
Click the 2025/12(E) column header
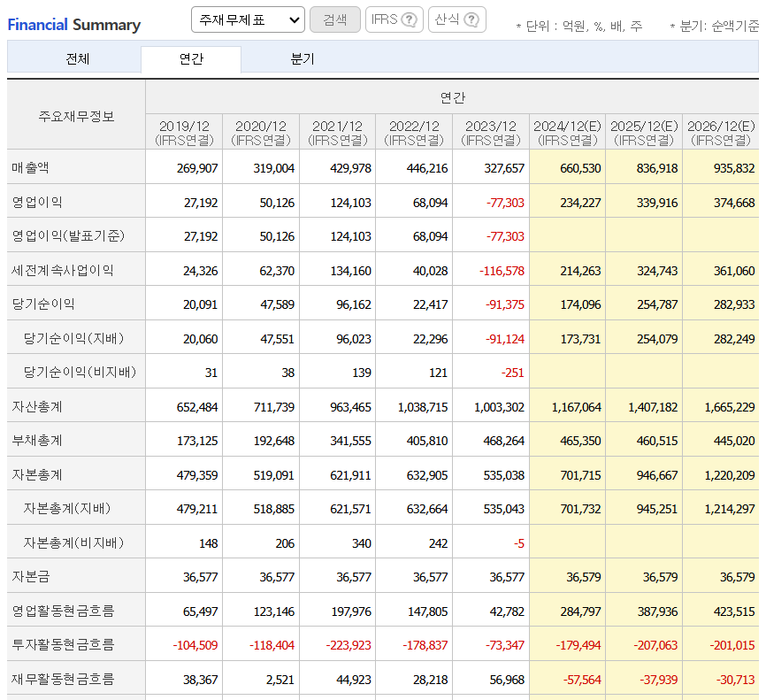(x=644, y=133)
